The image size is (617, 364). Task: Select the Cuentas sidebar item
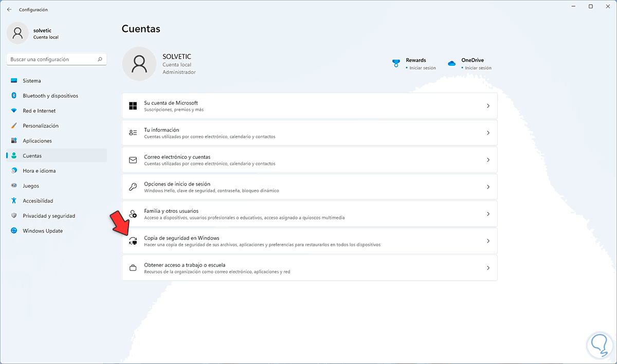click(57, 156)
